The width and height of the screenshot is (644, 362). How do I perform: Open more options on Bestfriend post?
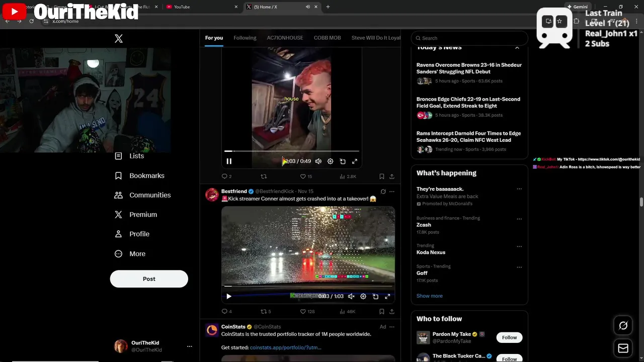click(x=392, y=192)
